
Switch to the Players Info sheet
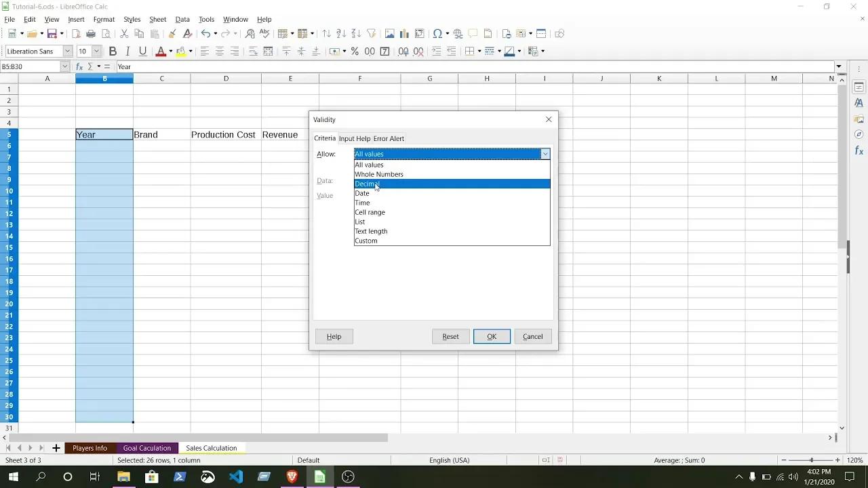90,448
